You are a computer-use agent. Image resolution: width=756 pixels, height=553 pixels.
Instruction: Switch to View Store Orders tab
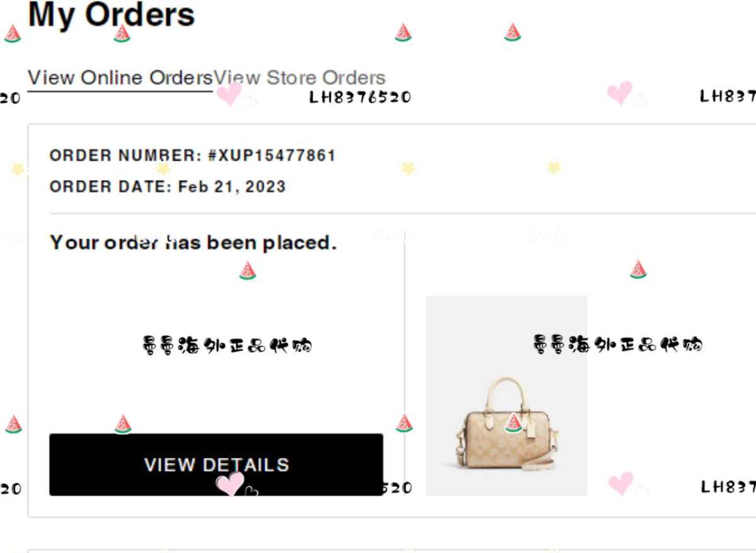(299, 78)
